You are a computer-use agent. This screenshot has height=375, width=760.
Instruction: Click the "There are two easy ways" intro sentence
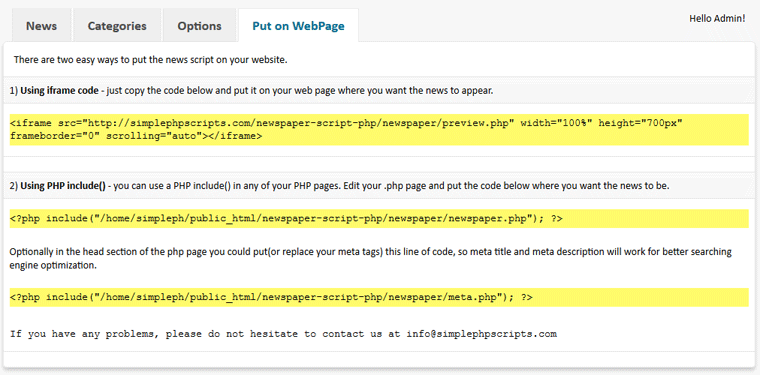[151, 61]
